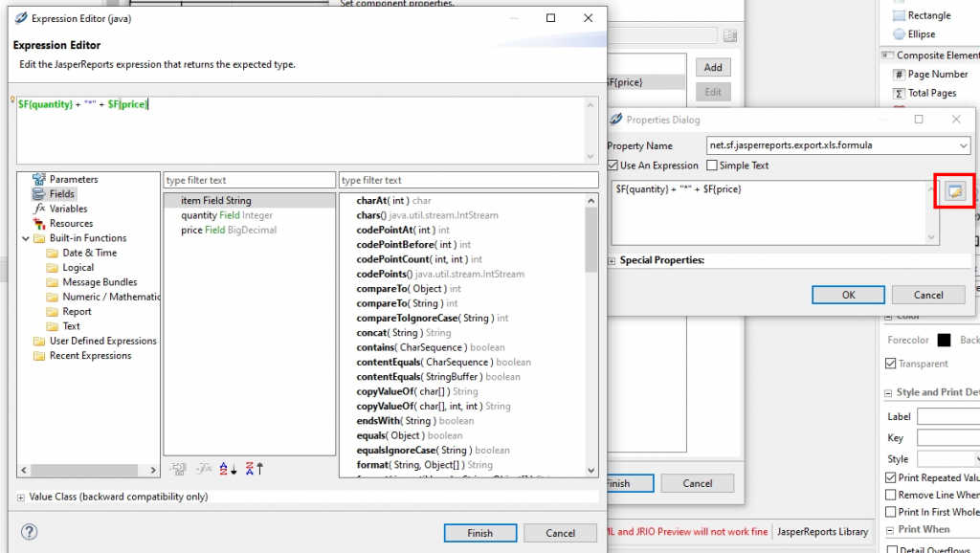This screenshot has width=980, height=553.
Task: Select the Parameters category icon
Action: (38, 179)
